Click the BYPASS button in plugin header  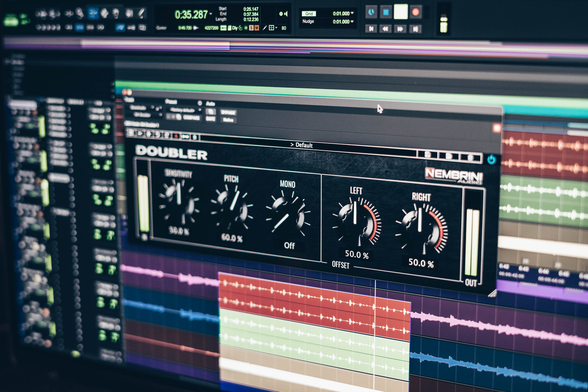click(228, 113)
